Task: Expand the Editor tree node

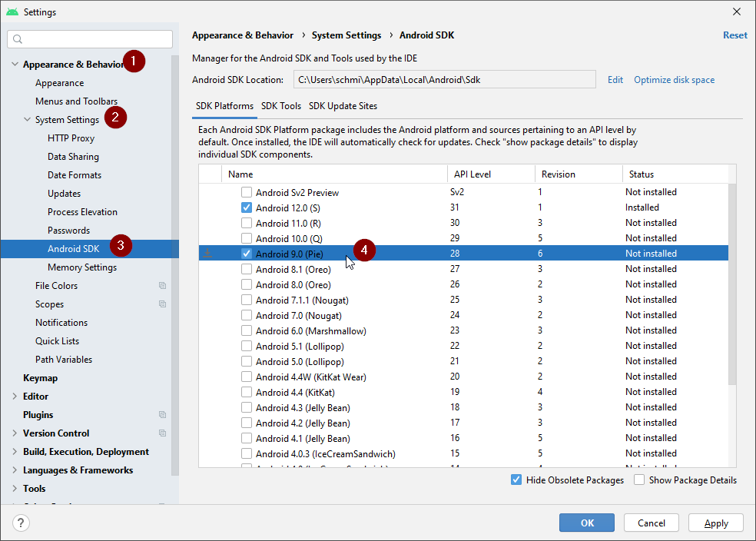Action: point(15,397)
